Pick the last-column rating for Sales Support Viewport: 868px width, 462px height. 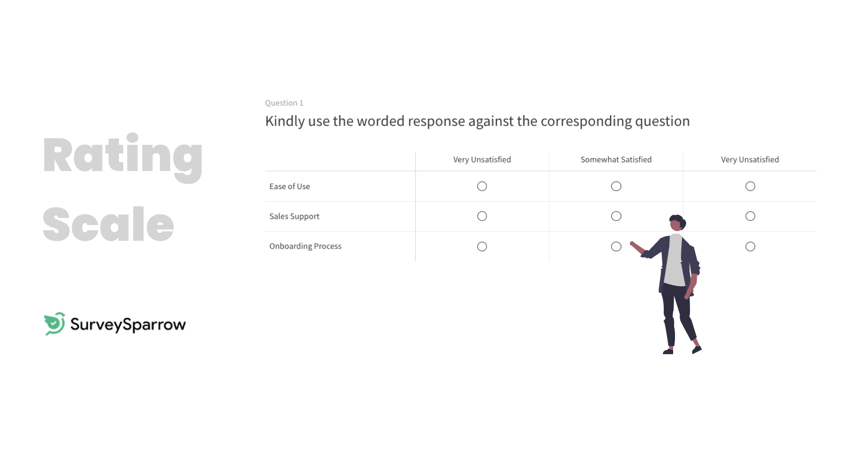(x=750, y=216)
